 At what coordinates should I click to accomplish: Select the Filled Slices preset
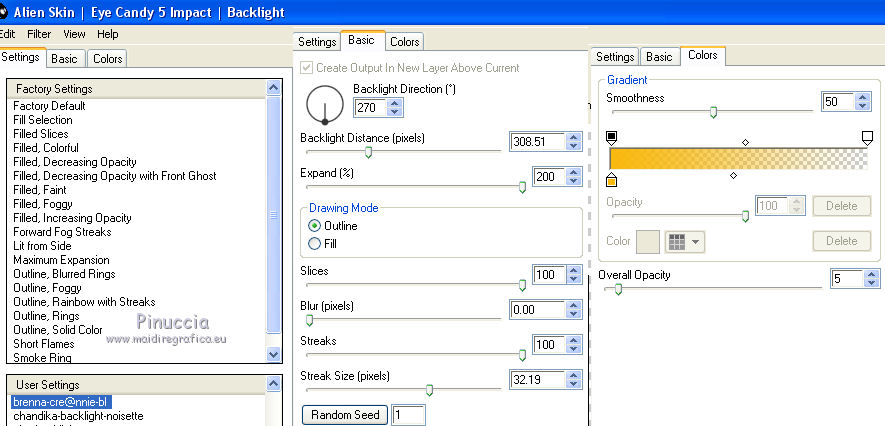[x=41, y=134]
